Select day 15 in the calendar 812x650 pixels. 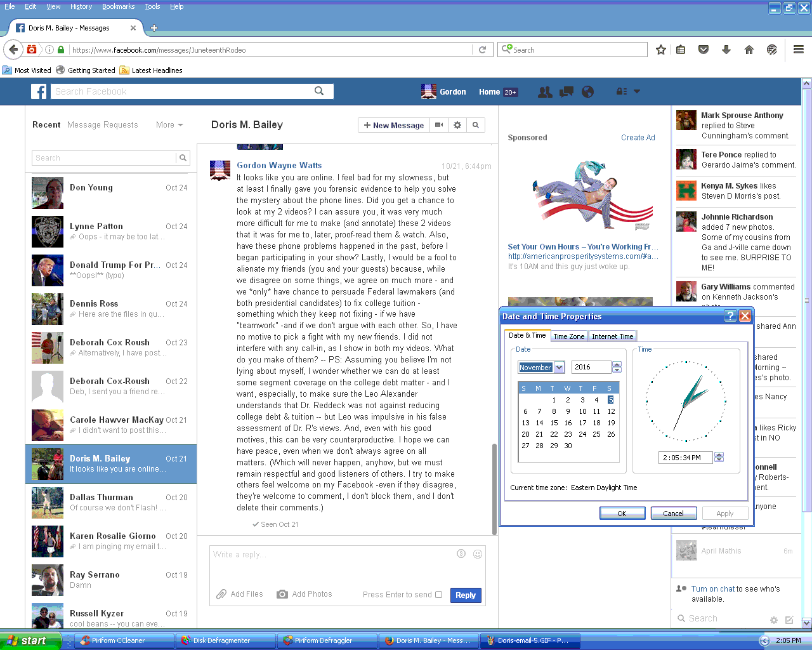tap(554, 423)
